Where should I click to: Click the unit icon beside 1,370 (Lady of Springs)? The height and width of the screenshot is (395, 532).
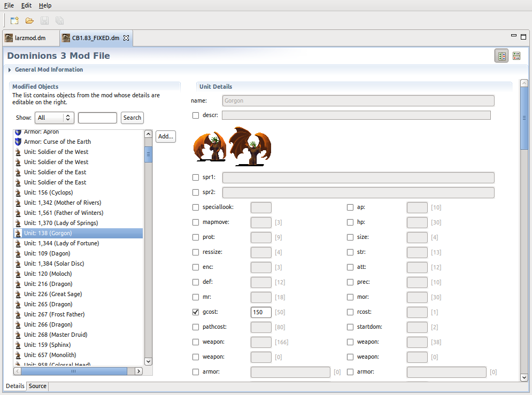[18, 223]
